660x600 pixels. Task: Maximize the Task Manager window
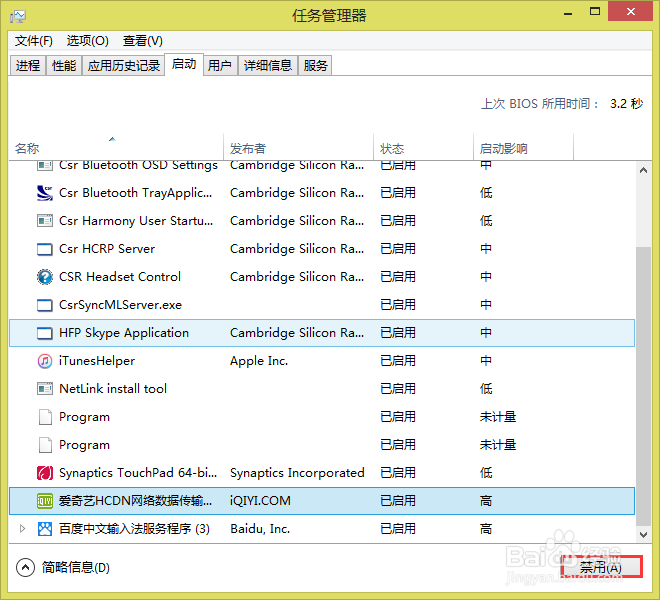[595, 12]
